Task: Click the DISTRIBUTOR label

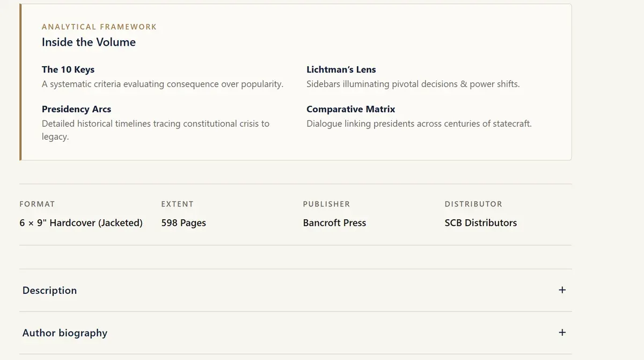Action: [473, 204]
